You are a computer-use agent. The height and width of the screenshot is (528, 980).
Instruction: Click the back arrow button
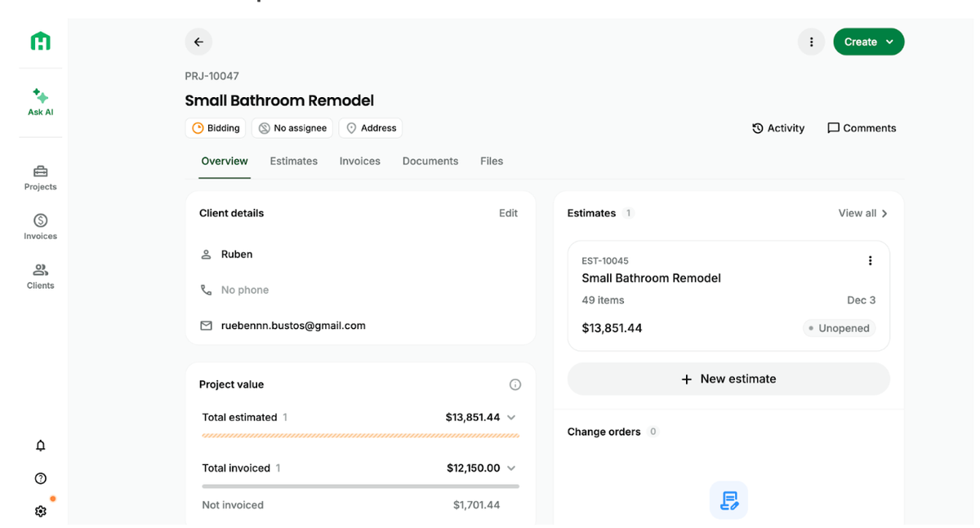198,42
